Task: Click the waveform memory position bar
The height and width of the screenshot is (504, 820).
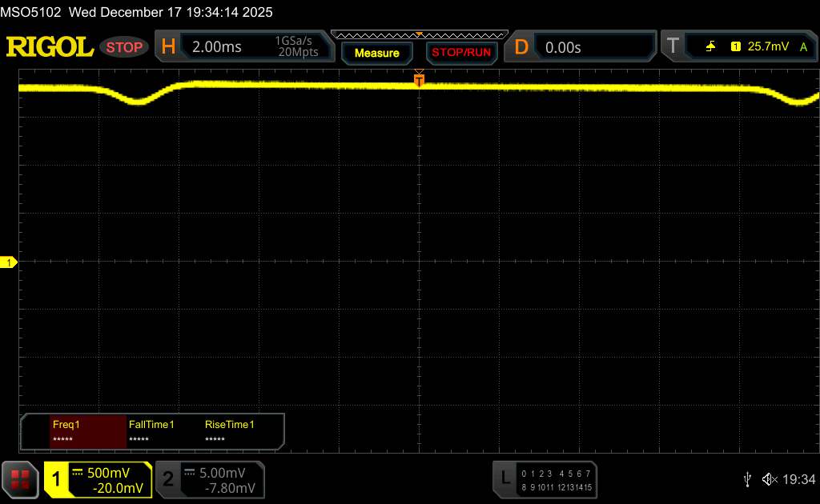Action: [420, 35]
